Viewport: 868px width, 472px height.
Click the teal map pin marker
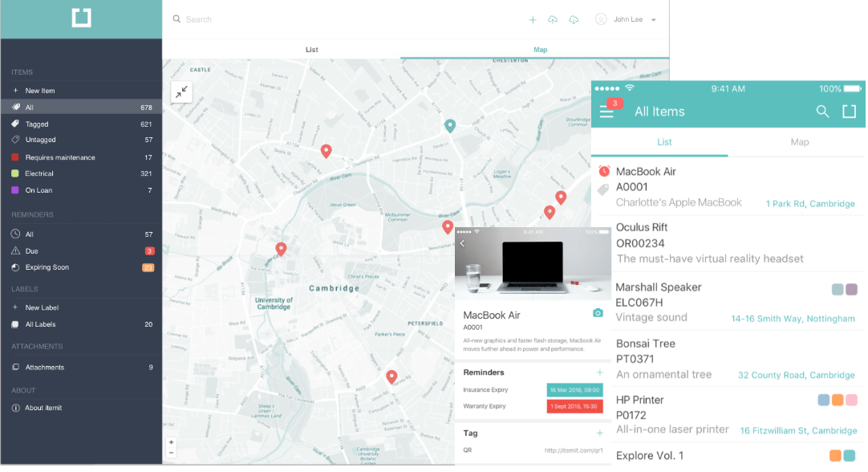coord(450,126)
